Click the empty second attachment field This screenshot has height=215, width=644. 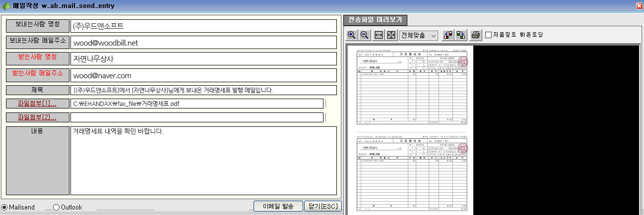pyautogui.click(x=197, y=117)
